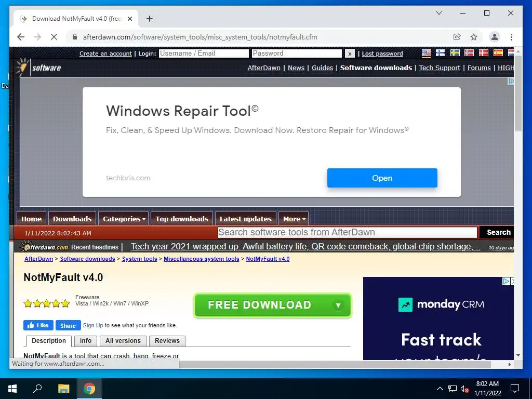
Task: Open Software downloads breadcrumb
Action: click(87, 259)
